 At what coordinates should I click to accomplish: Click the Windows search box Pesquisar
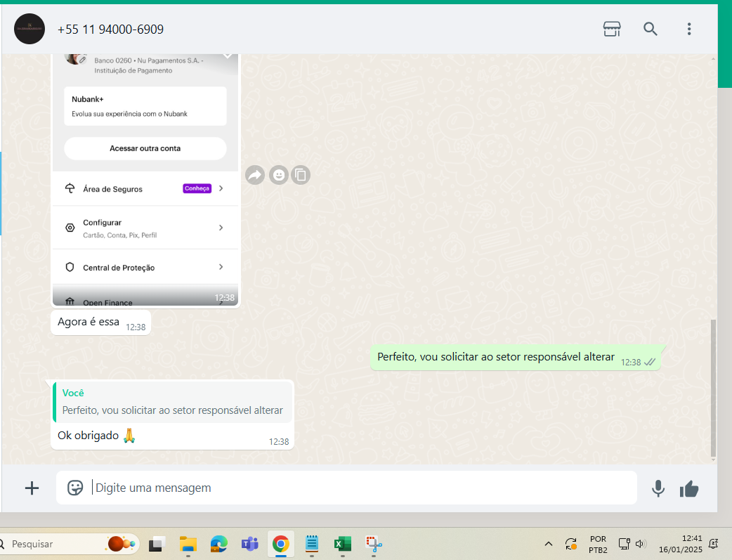tap(70, 544)
